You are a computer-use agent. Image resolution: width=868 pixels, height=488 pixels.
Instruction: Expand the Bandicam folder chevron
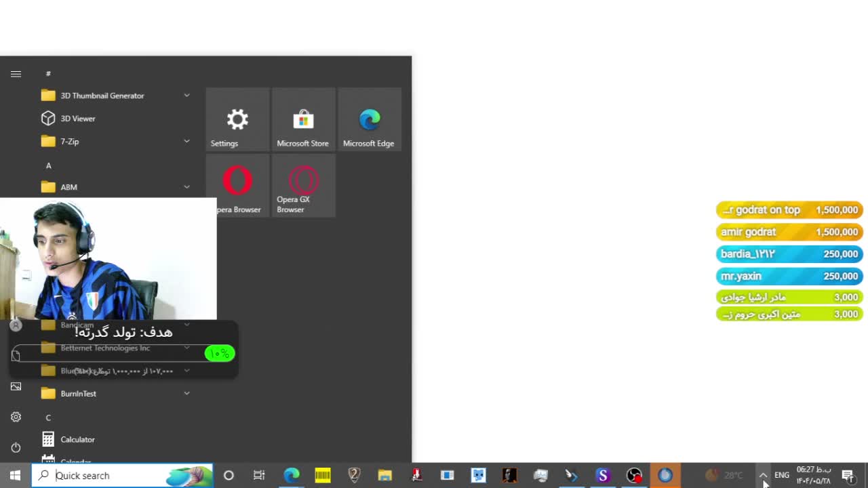186,325
